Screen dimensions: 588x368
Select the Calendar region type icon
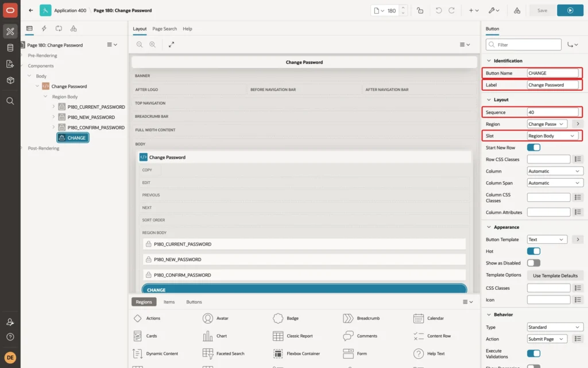click(x=419, y=319)
